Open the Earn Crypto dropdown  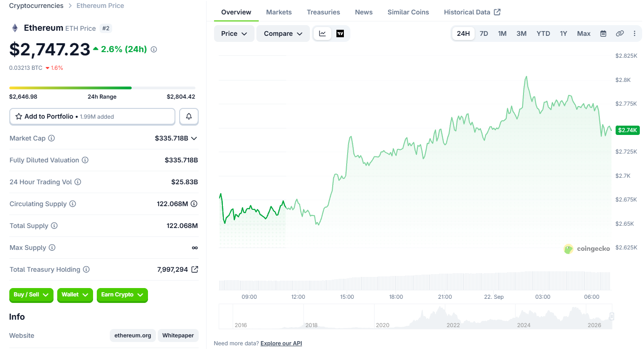[x=122, y=295]
